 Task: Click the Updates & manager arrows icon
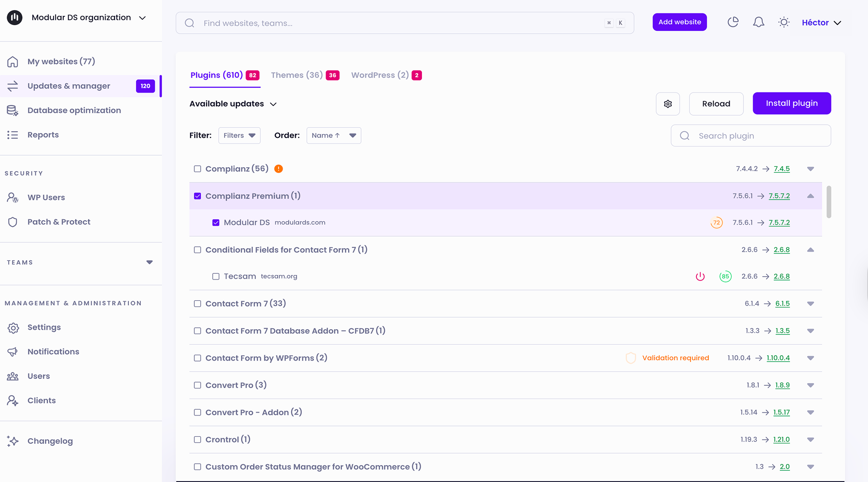tap(13, 86)
